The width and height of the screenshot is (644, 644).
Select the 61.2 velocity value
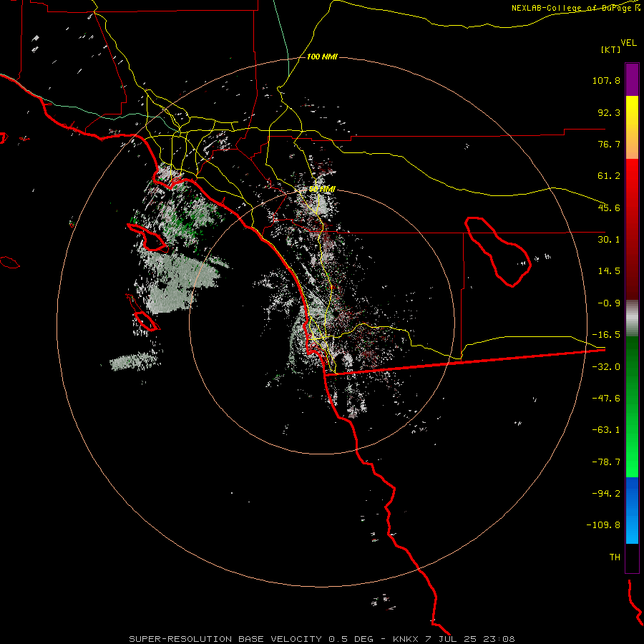pyautogui.click(x=609, y=176)
